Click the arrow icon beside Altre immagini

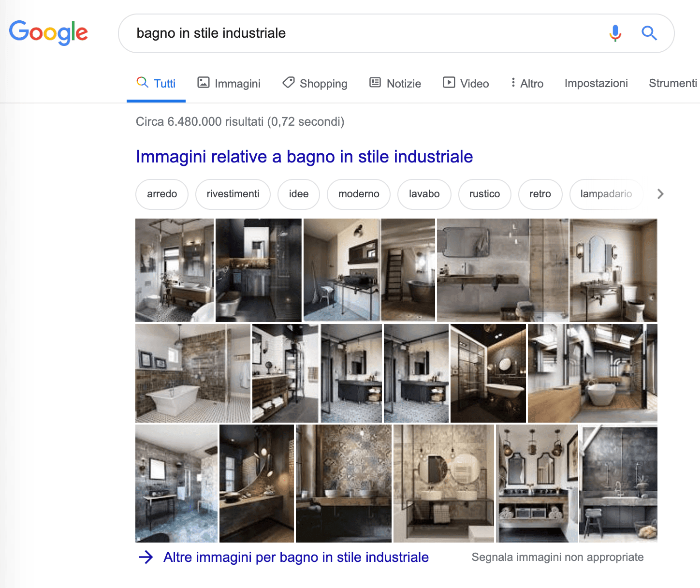point(146,558)
